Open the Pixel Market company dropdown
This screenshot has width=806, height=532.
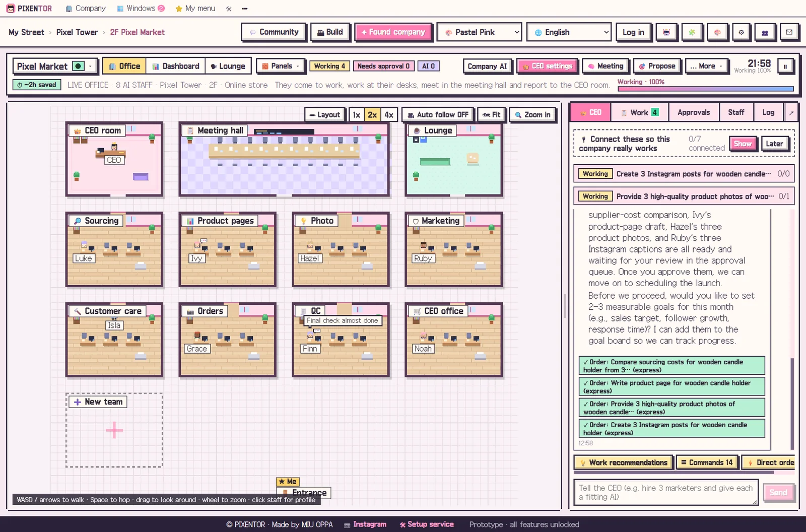pyautogui.click(x=55, y=66)
